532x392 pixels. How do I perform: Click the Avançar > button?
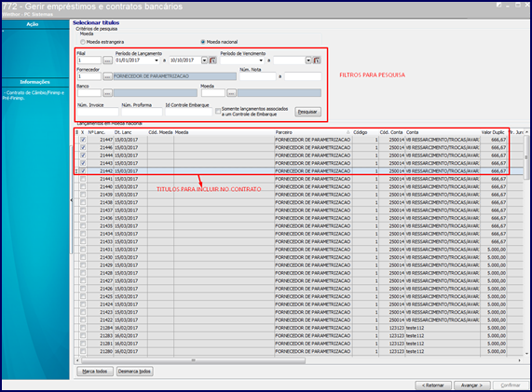(x=471, y=385)
